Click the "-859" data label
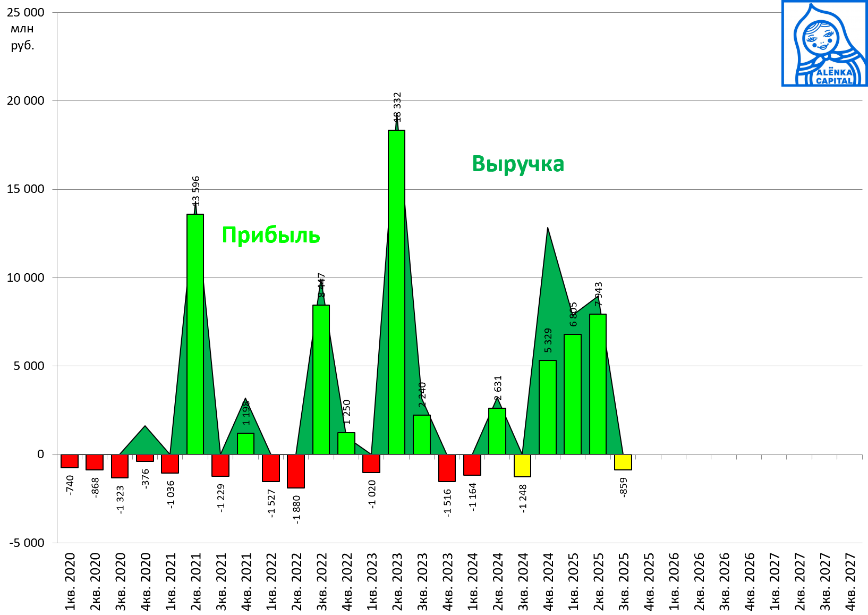 tap(624, 487)
